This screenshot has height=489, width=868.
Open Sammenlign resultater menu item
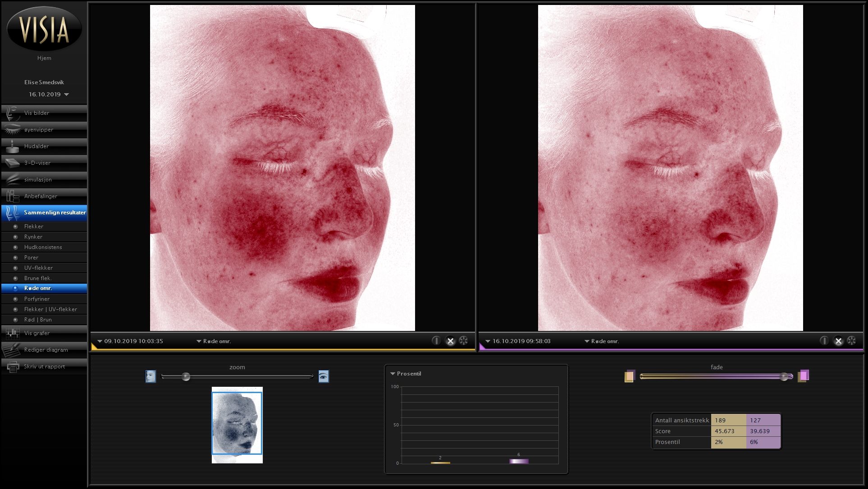[x=44, y=213]
